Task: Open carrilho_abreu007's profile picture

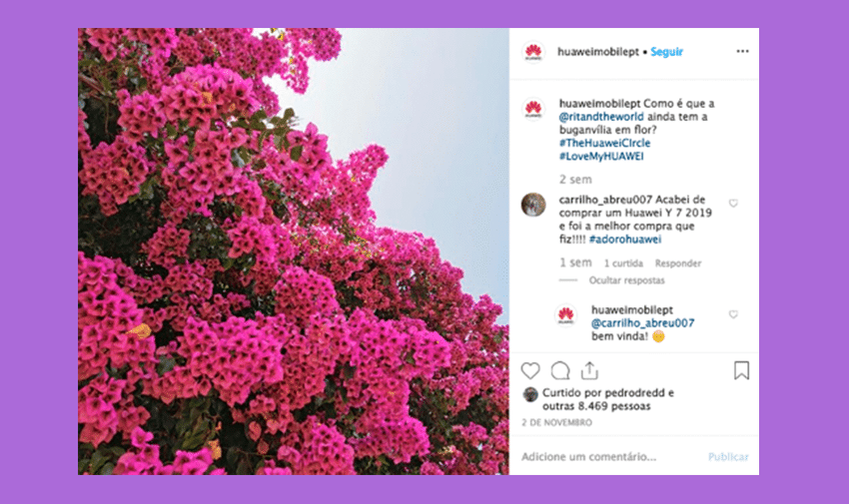Action: point(533,205)
